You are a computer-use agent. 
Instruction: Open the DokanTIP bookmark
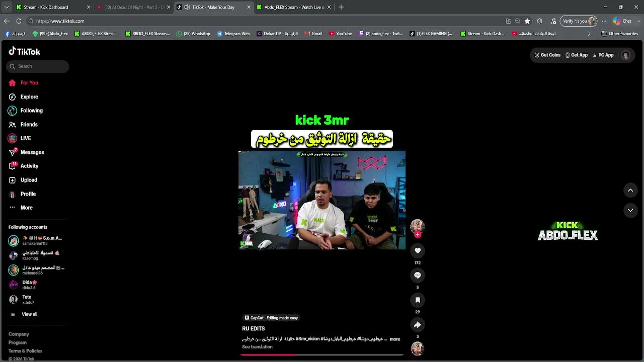[277, 34]
